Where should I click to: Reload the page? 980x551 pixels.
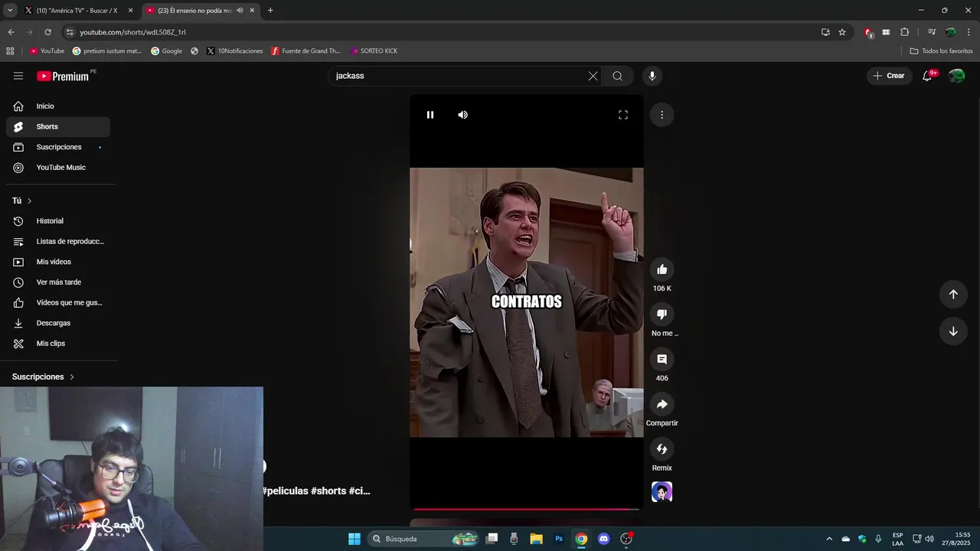[x=47, y=32]
